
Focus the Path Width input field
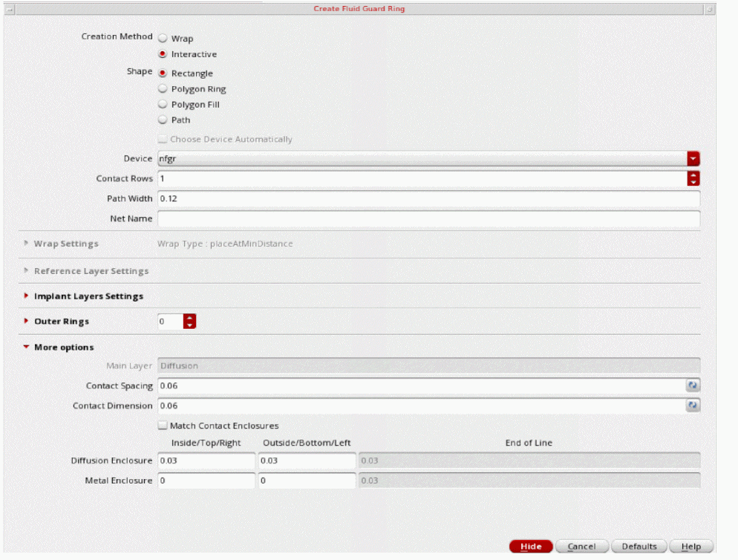click(428, 199)
